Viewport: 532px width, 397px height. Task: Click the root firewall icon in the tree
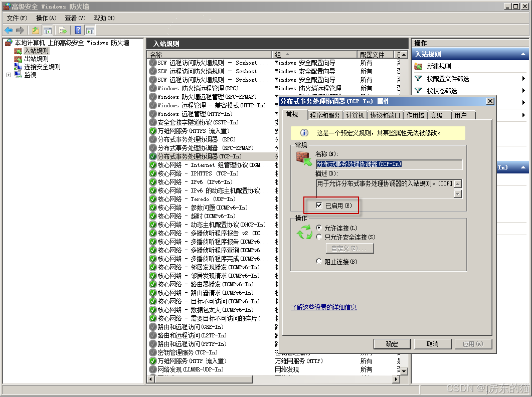(9, 43)
